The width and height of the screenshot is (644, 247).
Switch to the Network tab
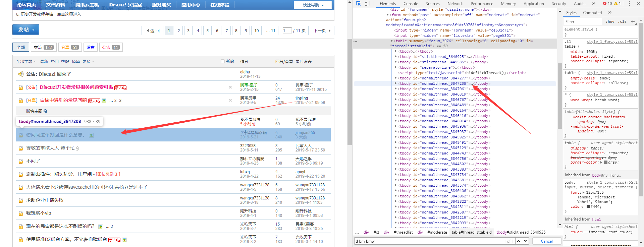455,4
